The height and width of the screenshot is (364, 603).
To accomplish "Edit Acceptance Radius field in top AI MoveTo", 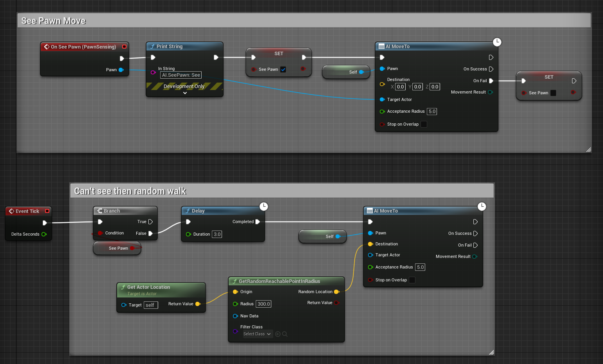I will [432, 112].
